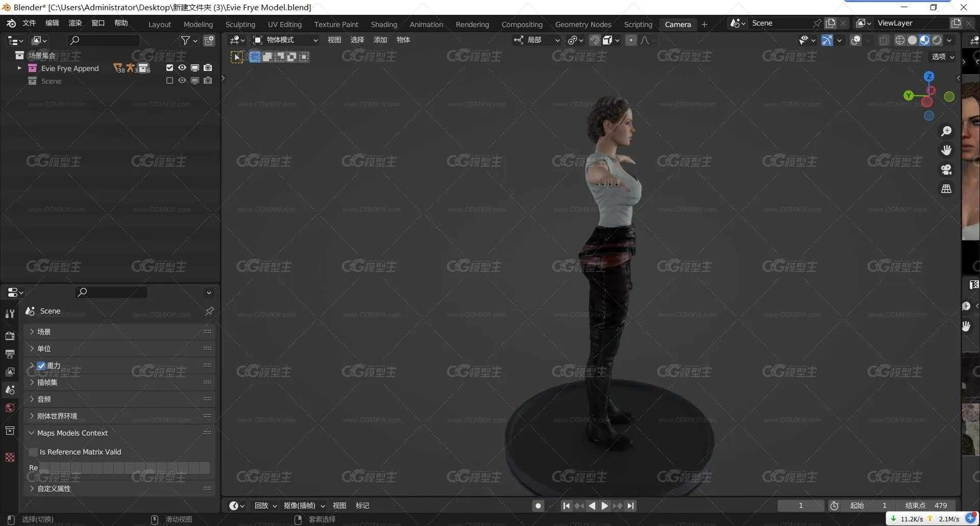This screenshot has width=980, height=526.
Task: Expand the Evie Frye Append collection
Action: click(x=19, y=67)
